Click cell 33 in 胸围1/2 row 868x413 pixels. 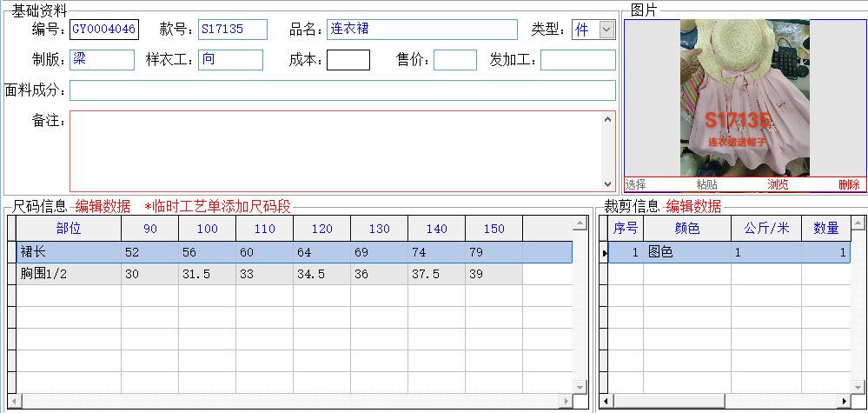265,274
